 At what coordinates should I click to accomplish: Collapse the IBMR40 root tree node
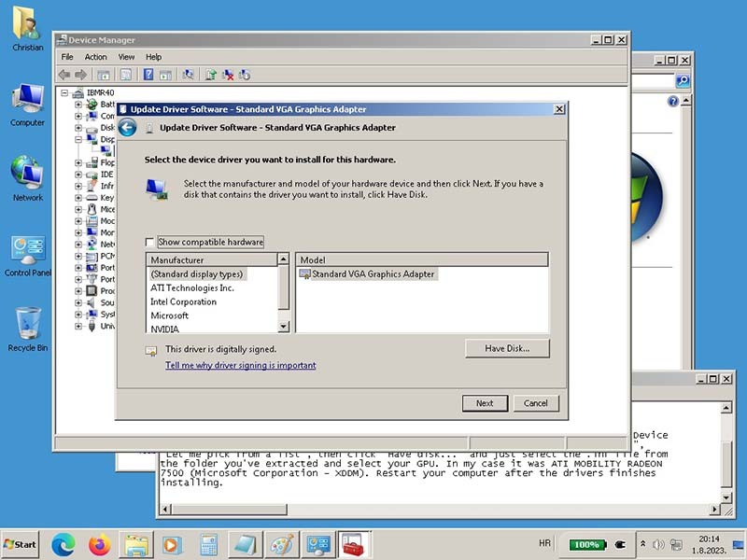[x=65, y=92]
